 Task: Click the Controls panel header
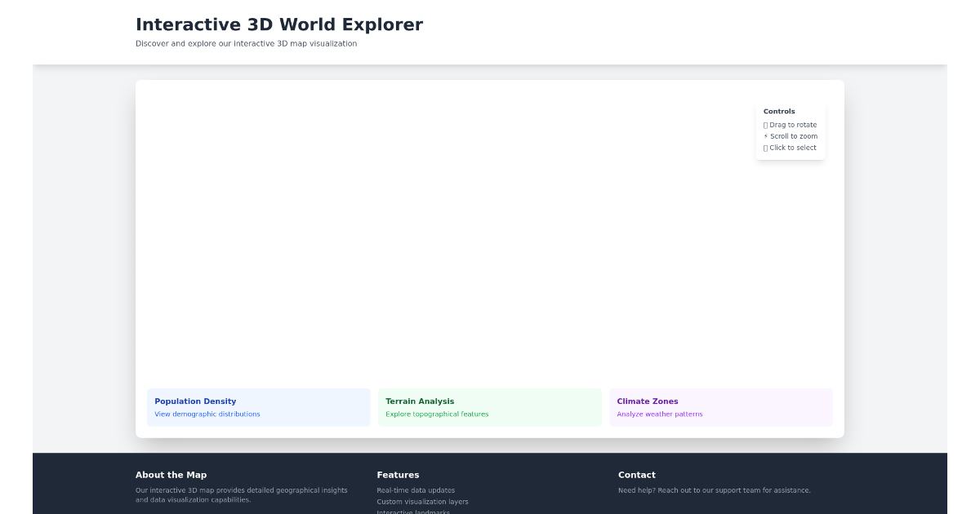point(779,111)
